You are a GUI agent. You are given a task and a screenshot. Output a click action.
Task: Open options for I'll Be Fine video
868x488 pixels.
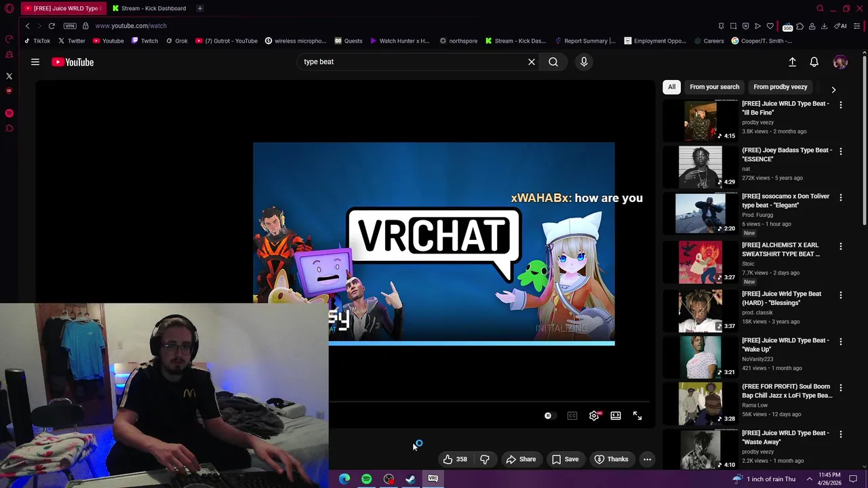coord(841,105)
